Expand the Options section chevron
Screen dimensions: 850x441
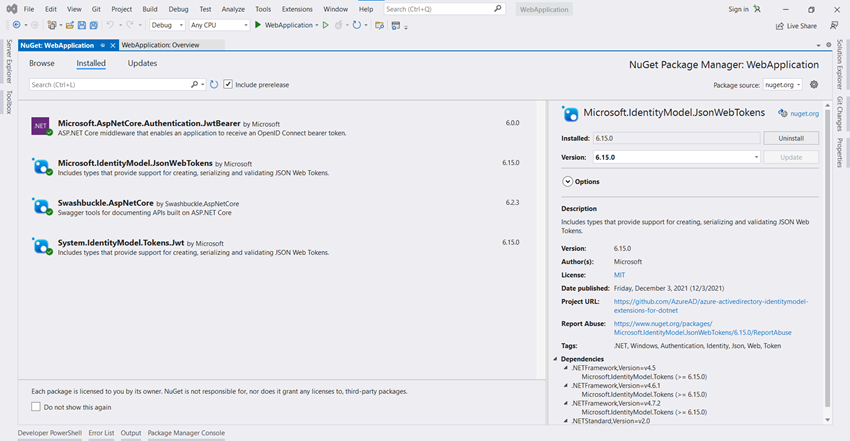(x=567, y=181)
